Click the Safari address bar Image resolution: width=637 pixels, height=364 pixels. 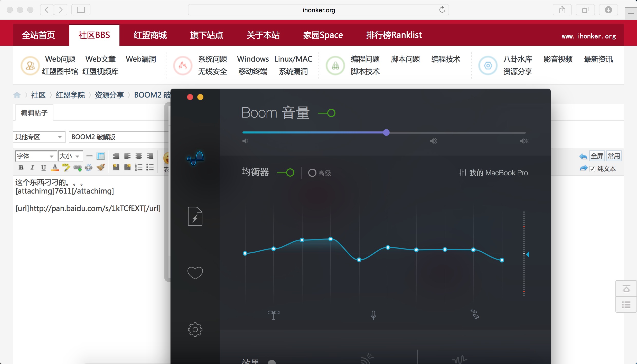(318, 10)
